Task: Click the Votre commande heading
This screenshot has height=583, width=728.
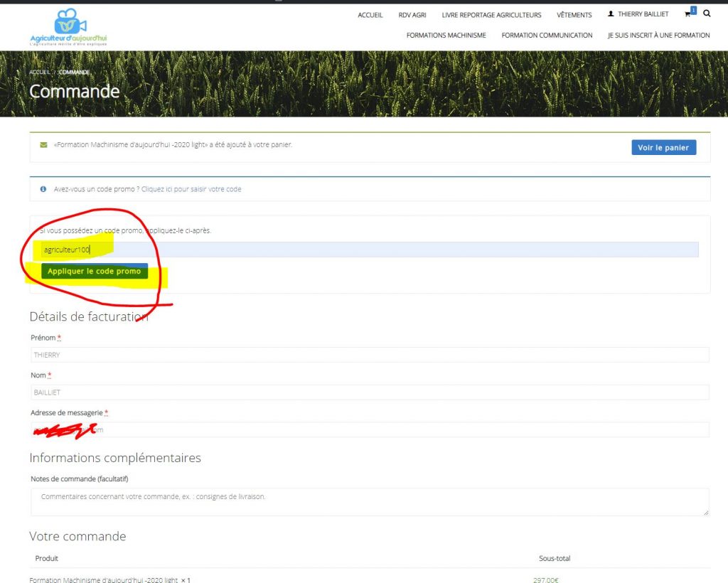Action: [77, 537]
